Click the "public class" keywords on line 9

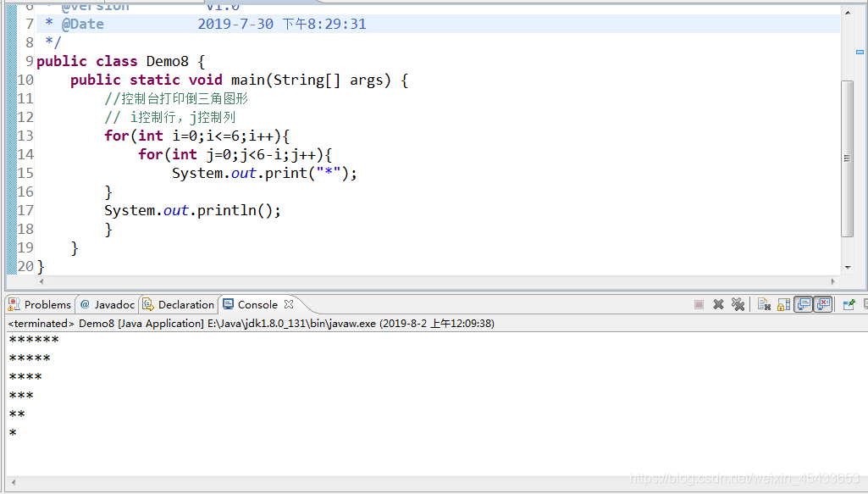(x=87, y=61)
